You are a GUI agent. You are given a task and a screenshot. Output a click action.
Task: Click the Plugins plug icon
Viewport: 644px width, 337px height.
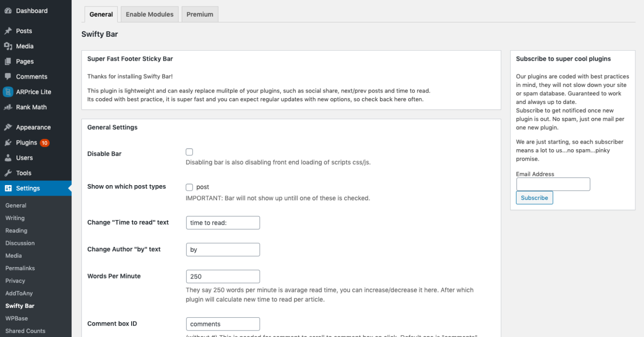click(x=8, y=142)
